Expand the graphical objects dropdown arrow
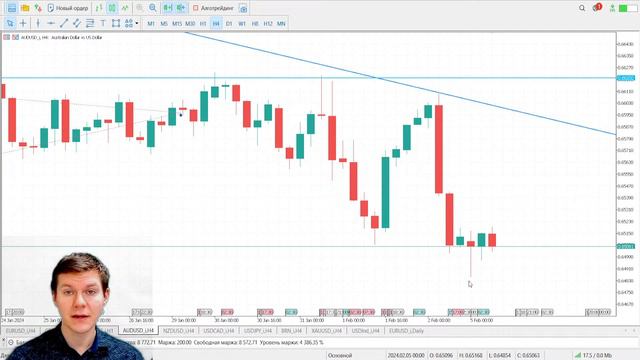Screen dimensions: 640x360 tap(137, 23)
